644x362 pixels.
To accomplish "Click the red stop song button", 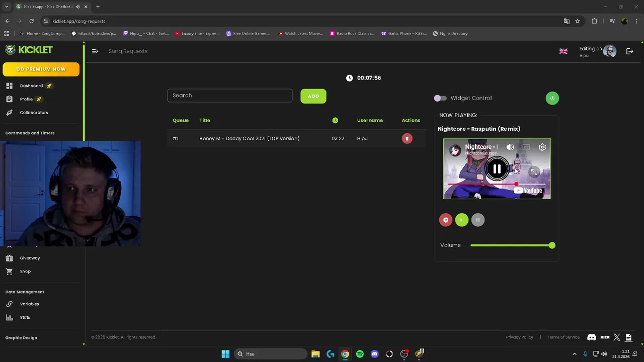I will [x=445, y=220].
